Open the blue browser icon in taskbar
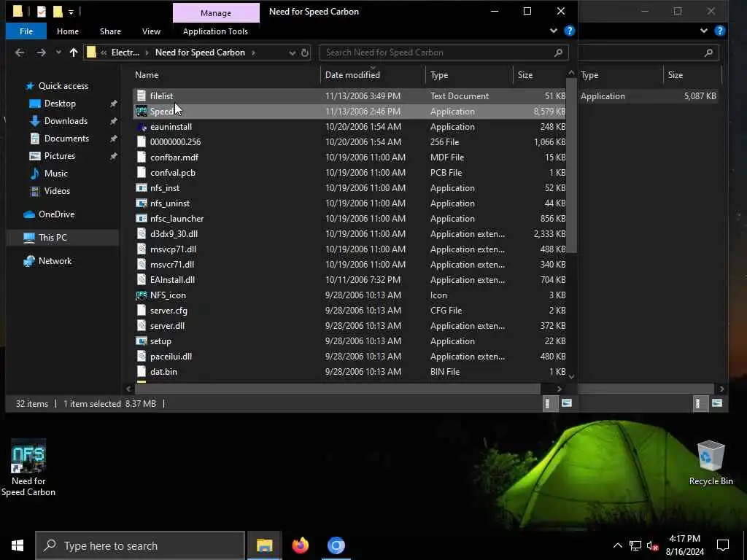The width and height of the screenshot is (747, 560). pos(336,545)
